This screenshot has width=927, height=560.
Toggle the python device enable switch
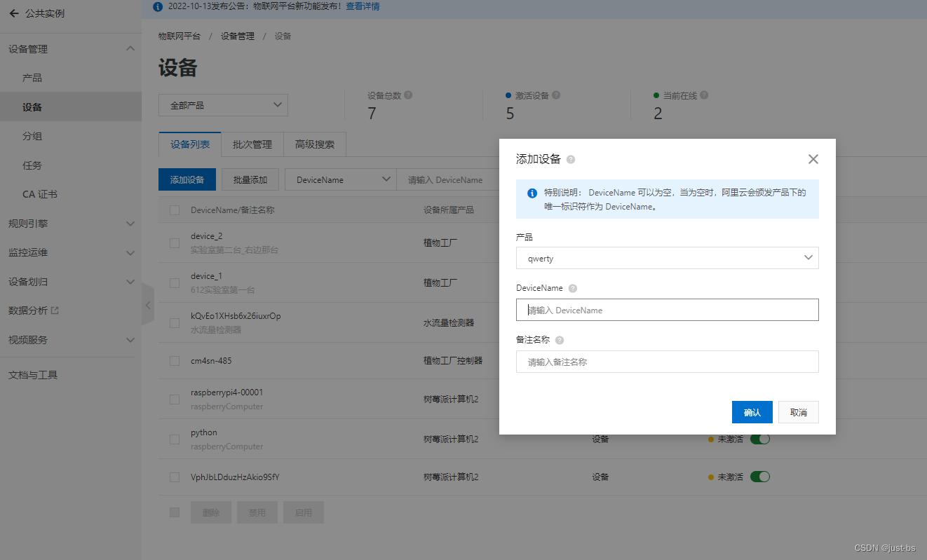[760, 439]
